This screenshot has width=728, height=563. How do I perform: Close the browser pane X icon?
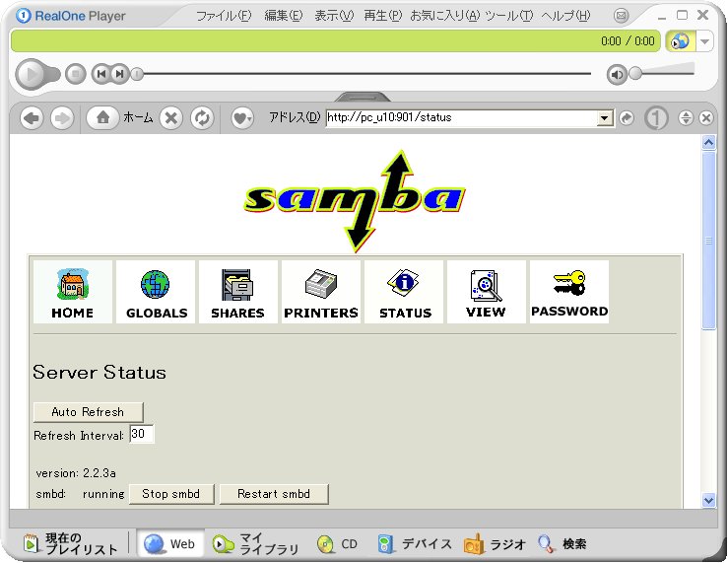(x=706, y=118)
